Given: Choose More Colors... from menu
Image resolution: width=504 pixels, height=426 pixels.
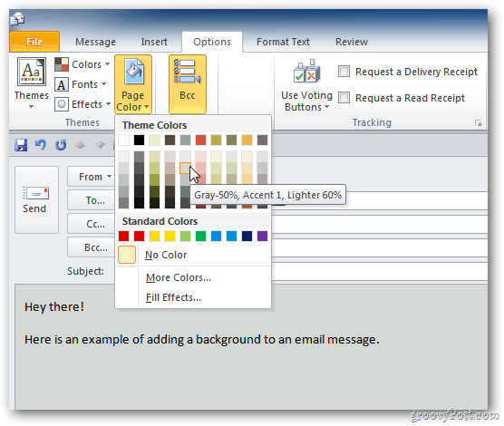Looking at the screenshot, I should point(179,277).
